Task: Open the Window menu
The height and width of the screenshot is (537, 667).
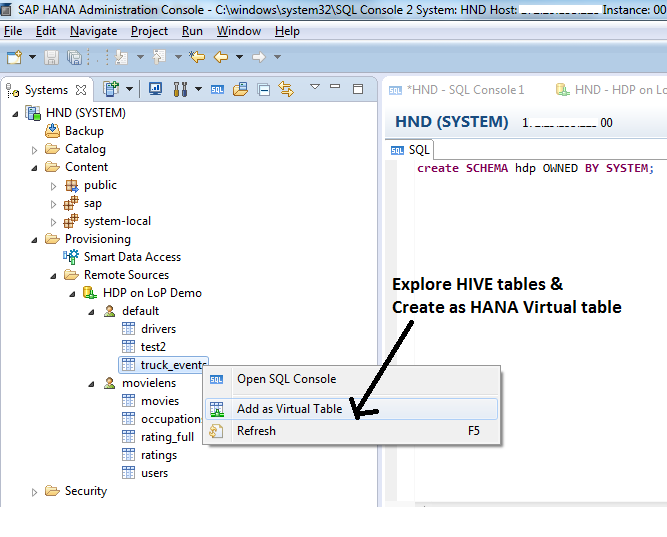Action: [239, 31]
